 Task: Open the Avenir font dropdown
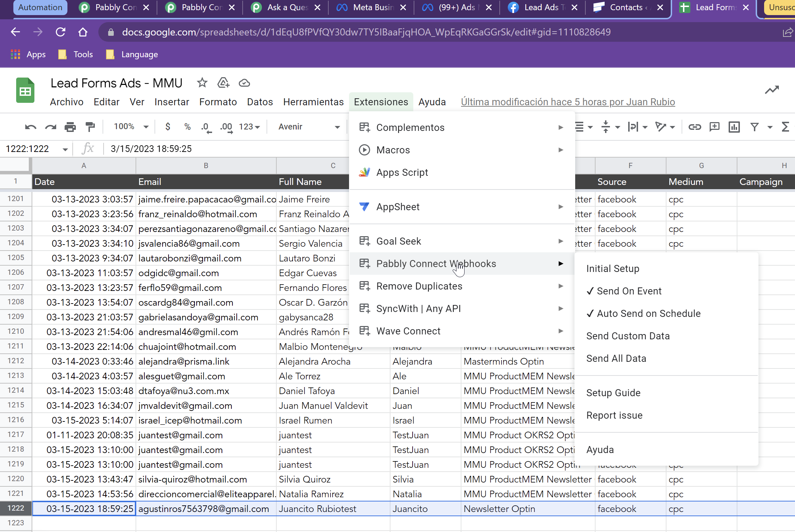[x=309, y=127]
